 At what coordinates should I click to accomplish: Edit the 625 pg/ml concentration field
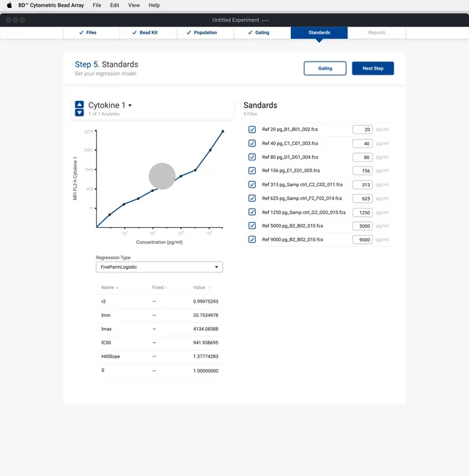[363, 198]
